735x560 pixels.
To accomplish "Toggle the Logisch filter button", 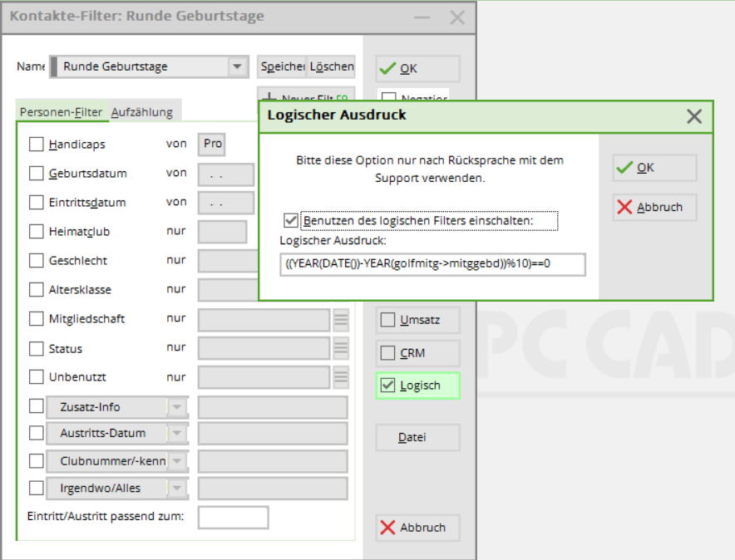I will pyautogui.click(x=417, y=386).
